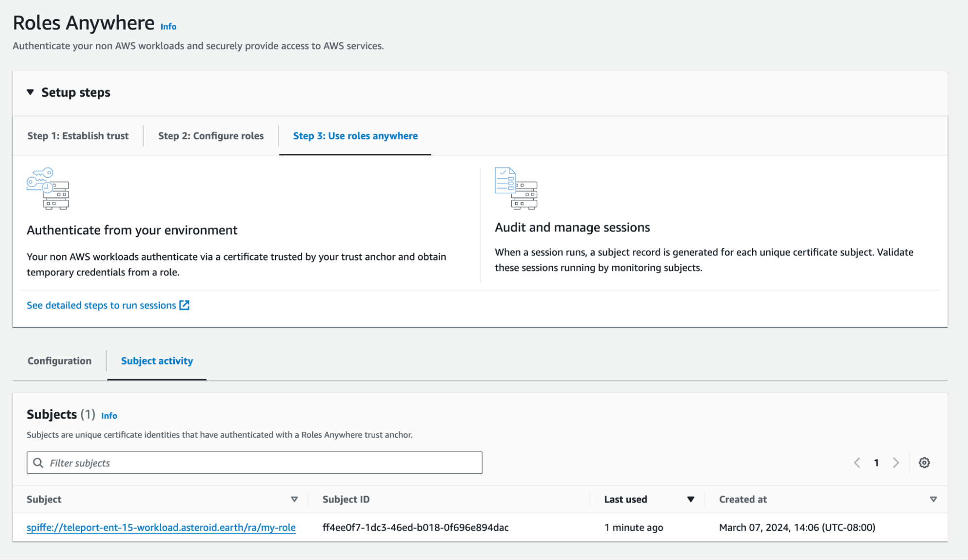Sort by Created at column arrow
The image size is (968, 560).
tap(933, 499)
